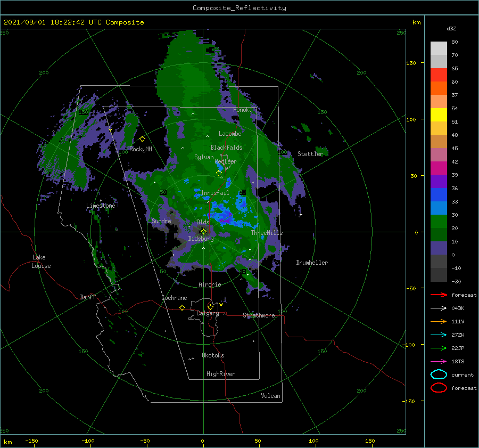Click the yellow radar-center diamond near Olds
Image resolution: width=479 pixels, height=448 pixels.
coord(203,232)
